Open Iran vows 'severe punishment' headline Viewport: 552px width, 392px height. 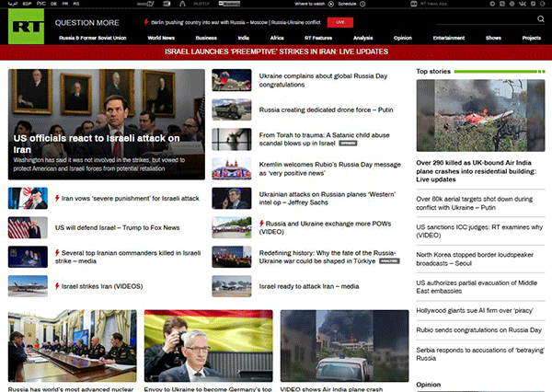click(131, 198)
